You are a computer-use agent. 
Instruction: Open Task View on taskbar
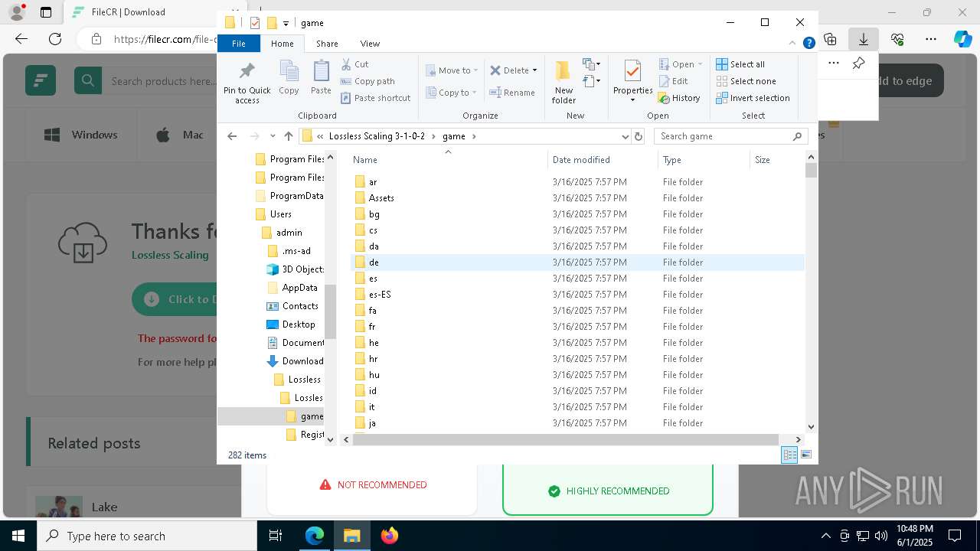[276, 536]
